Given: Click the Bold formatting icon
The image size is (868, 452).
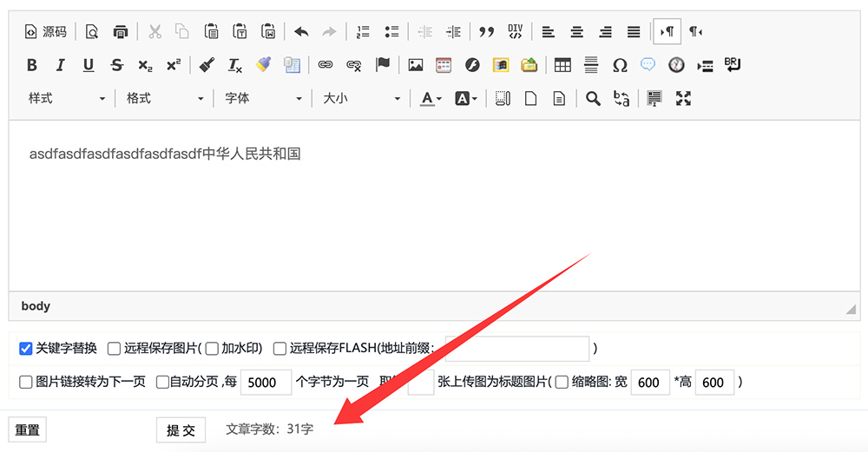Looking at the screenshot, I should [x=32, y=65].
